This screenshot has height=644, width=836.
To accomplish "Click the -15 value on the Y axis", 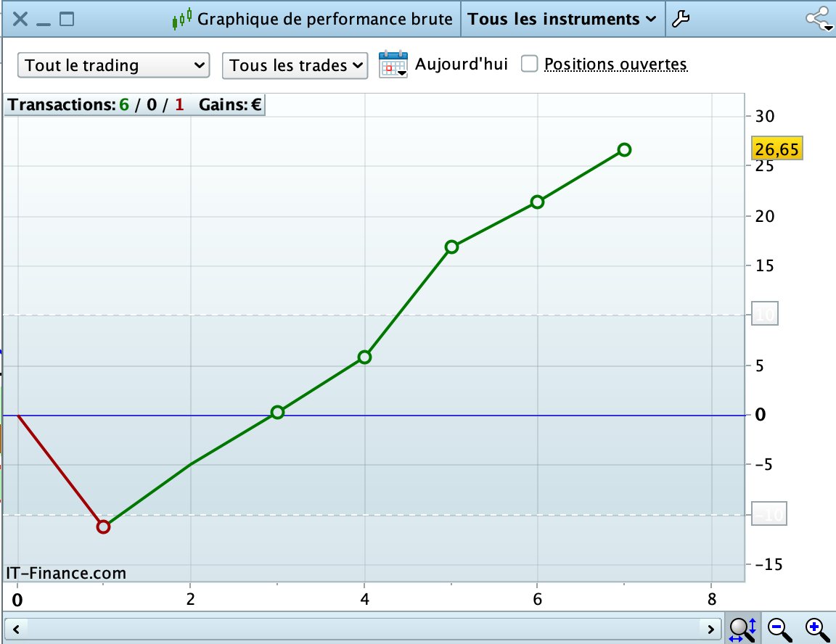I will 769,564.
